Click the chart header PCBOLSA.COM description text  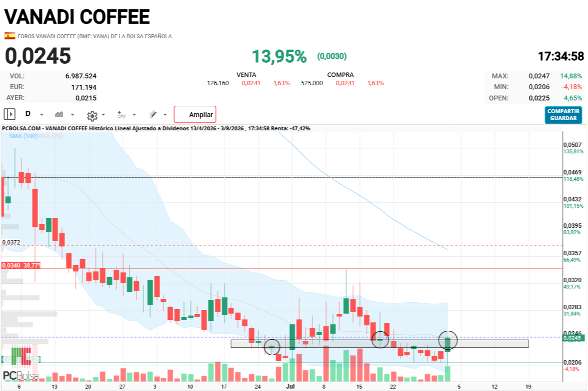pyautogui.click(x=156, y=128)
